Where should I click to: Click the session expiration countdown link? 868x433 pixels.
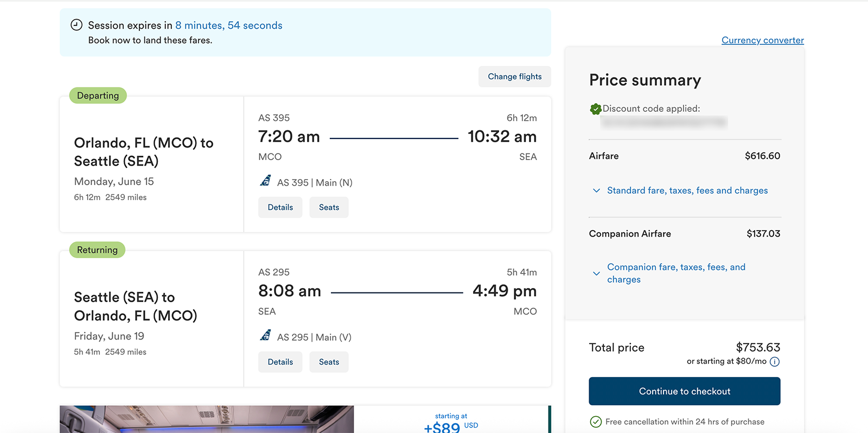(x=229, y=25)
